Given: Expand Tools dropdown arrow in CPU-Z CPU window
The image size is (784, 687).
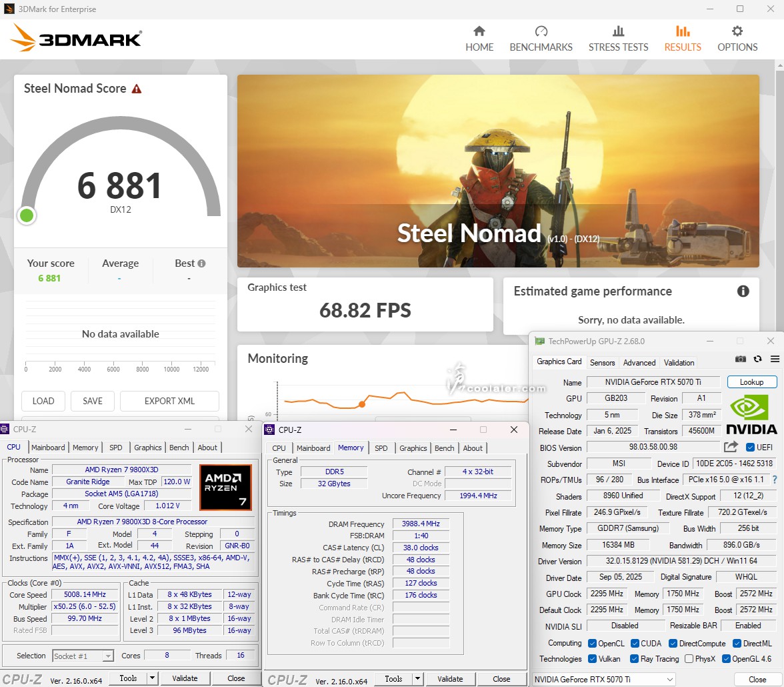Looking at the screenshot, I should (x=152, y=678).
